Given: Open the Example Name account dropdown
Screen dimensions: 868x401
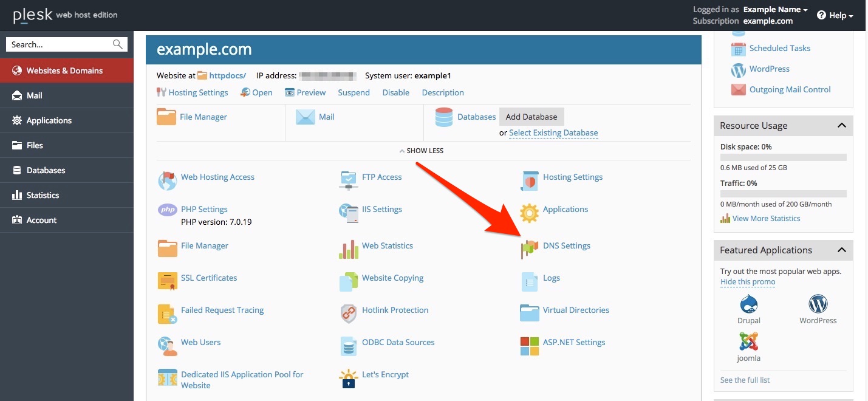Looking at the screenshot, I should [x=775, y=10].
